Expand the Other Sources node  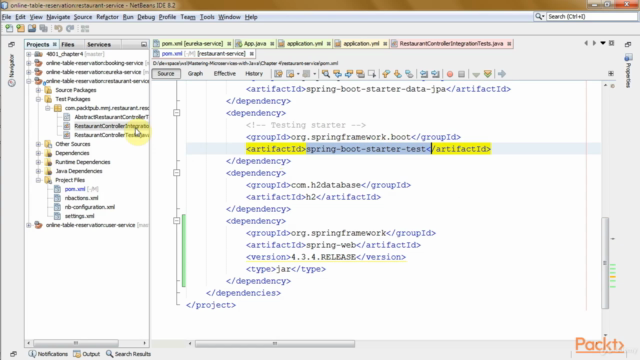pyautogui.click(x=38, y=144)
